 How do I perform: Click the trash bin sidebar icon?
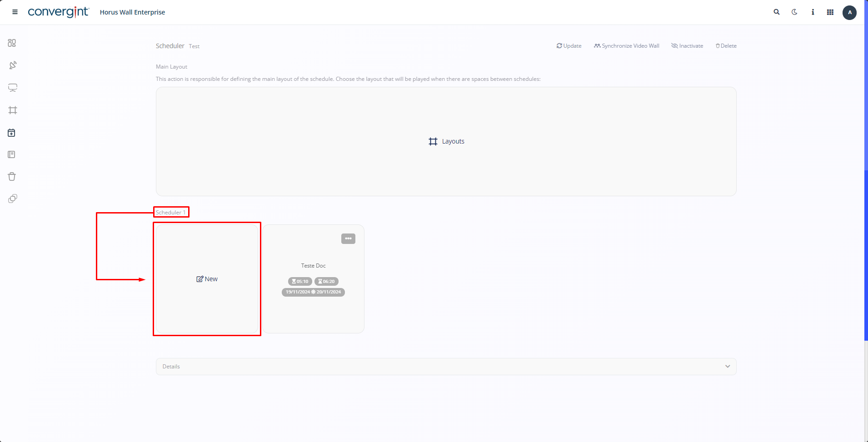tap(12, 177)
